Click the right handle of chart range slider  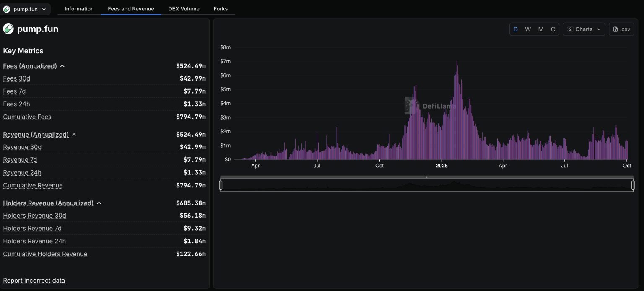[x=633, y=185]
